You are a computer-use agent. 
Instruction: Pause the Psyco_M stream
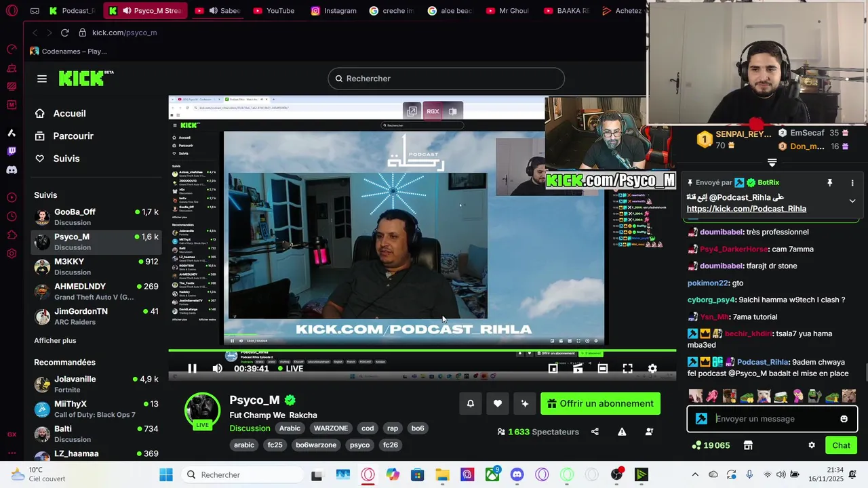tap(193, 369)
